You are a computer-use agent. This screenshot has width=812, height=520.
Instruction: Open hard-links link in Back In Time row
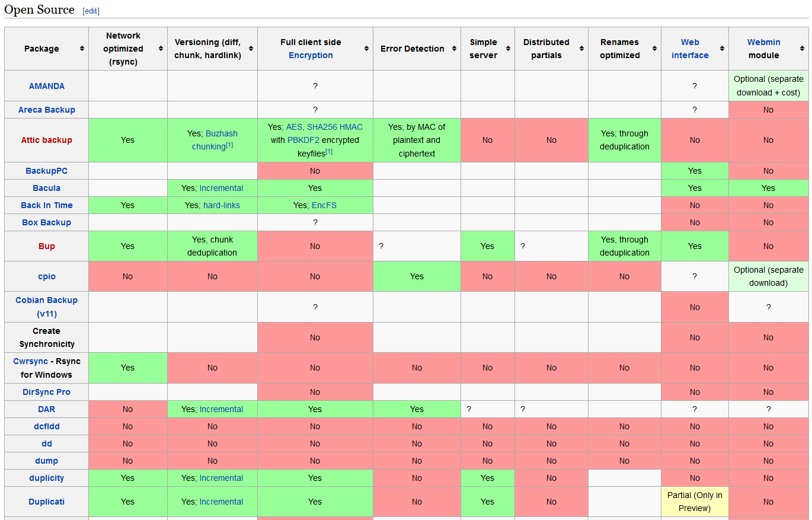pos(222,205)
